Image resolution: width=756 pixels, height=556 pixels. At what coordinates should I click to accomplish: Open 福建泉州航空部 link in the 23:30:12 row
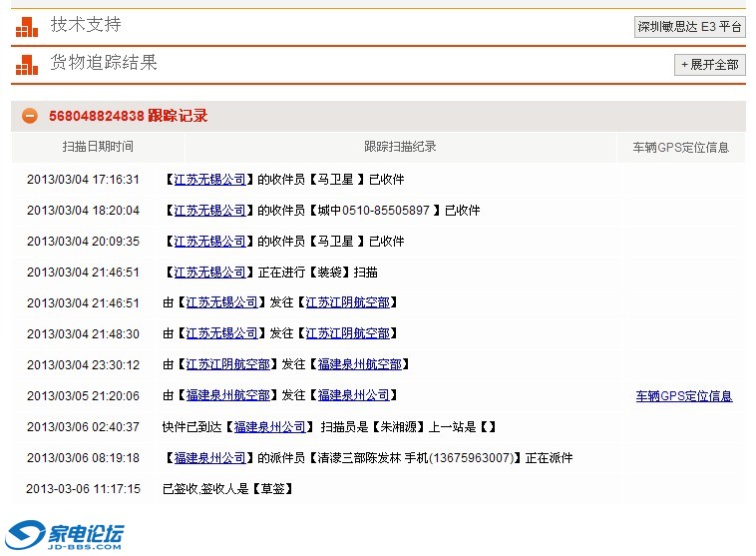(359, 364)
